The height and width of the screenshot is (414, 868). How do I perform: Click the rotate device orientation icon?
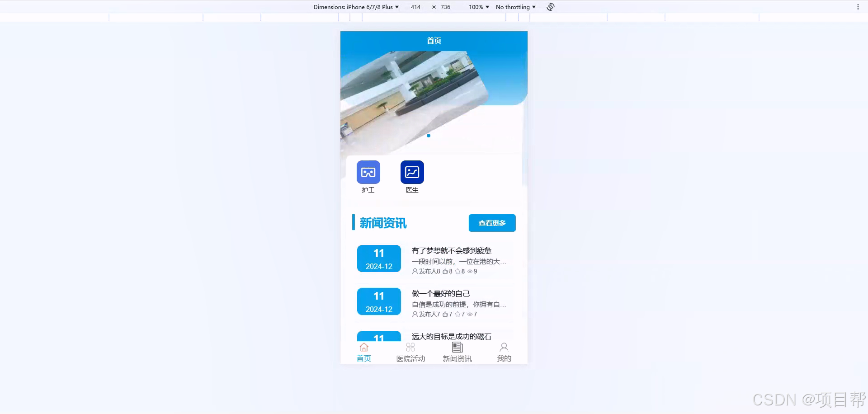point(550,7)
